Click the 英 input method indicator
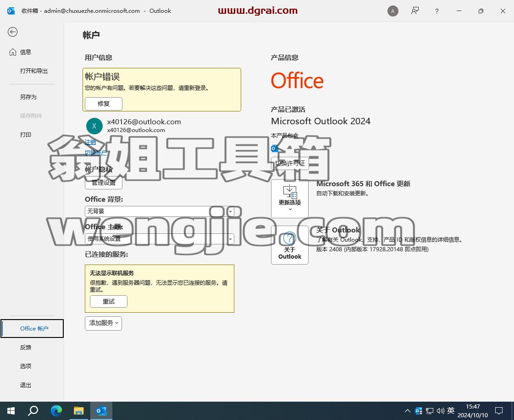Image resolution: width=514 pixels, height=420 pixels. (x=451, y=410)
